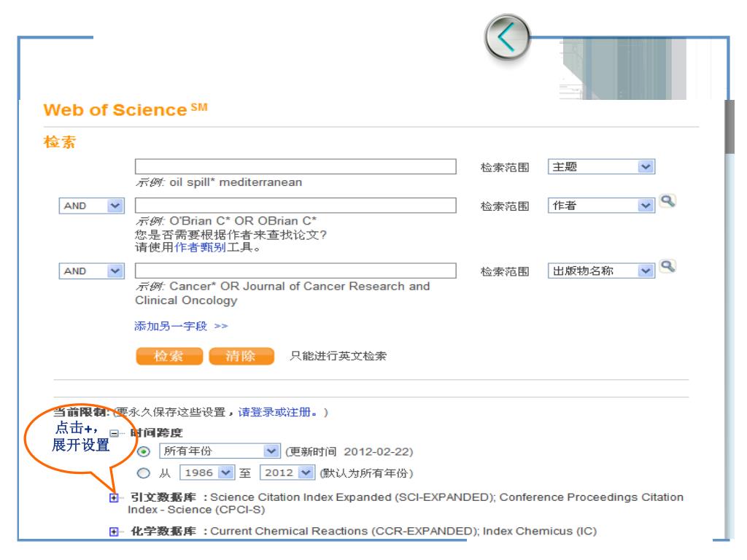Focus the author search input field
747x560 pixels.
coord(295,205)
